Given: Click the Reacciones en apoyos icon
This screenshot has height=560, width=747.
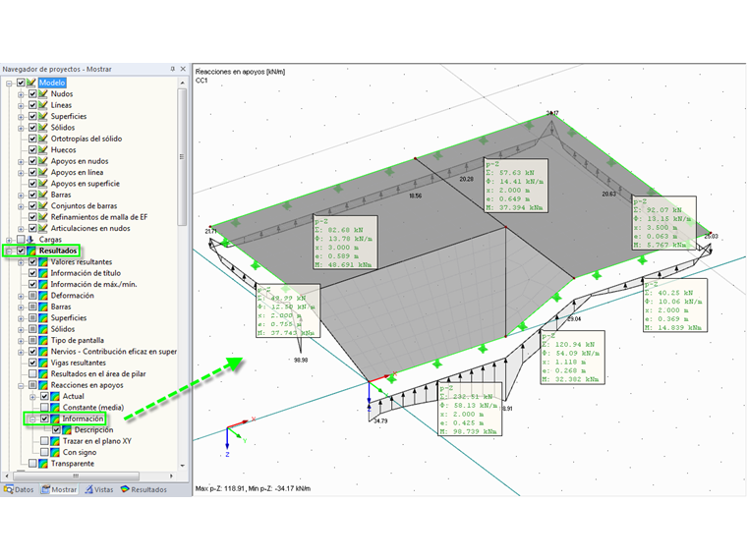Looking at the screenshot, I should click(x=43, y=385).
